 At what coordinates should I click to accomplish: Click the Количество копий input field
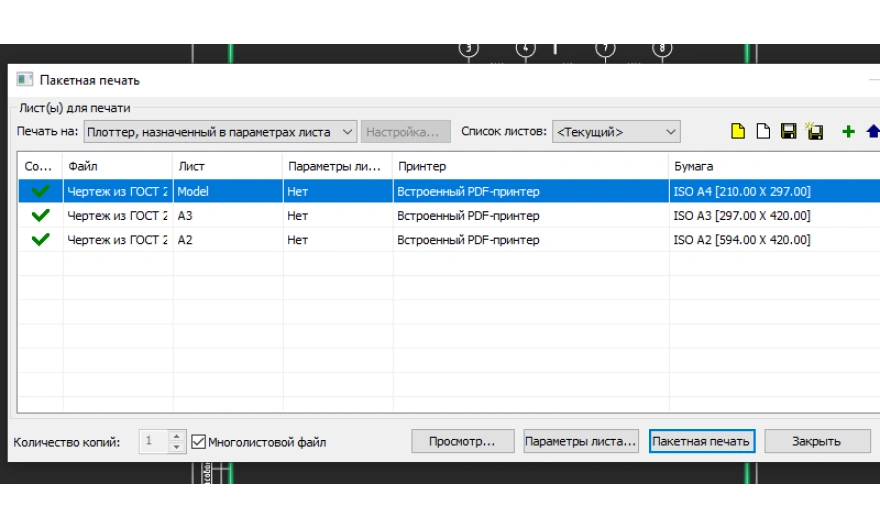point(153,442)
